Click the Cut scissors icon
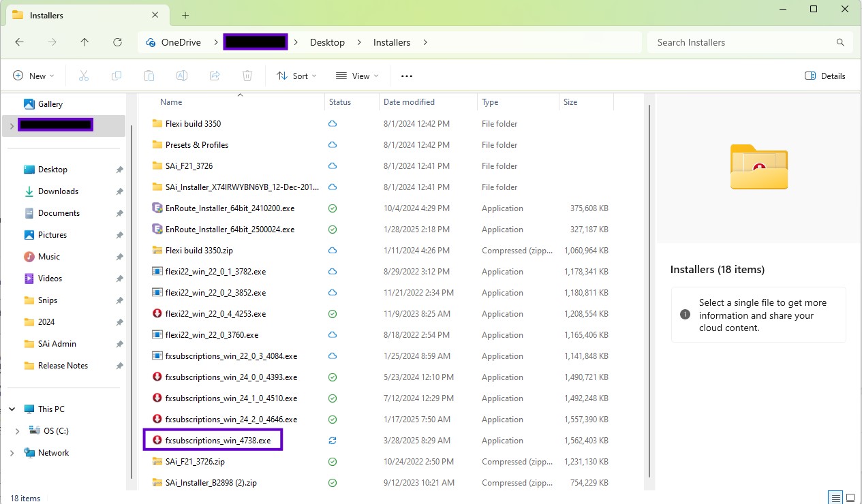Viewport: 862px width, 504px height. coord(84,76)
